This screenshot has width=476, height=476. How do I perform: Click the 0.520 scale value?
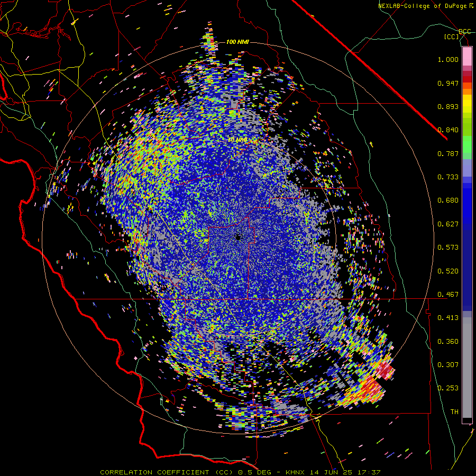point(448,271)
